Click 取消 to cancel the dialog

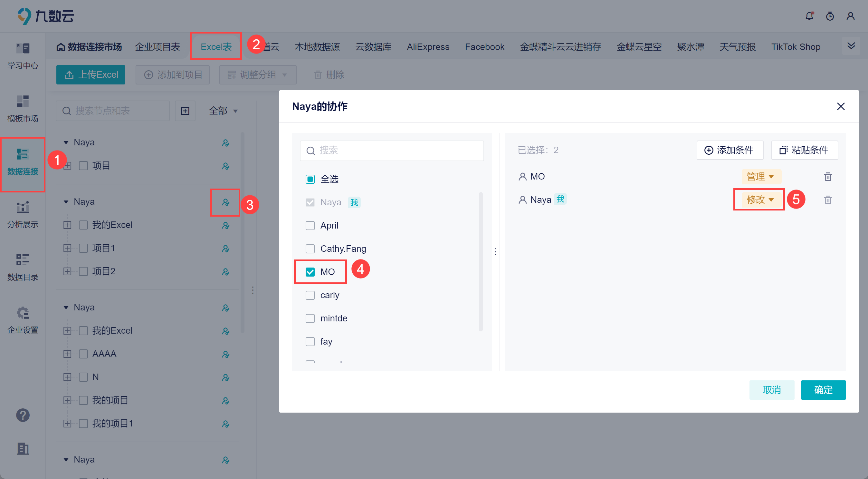(772, 390)
